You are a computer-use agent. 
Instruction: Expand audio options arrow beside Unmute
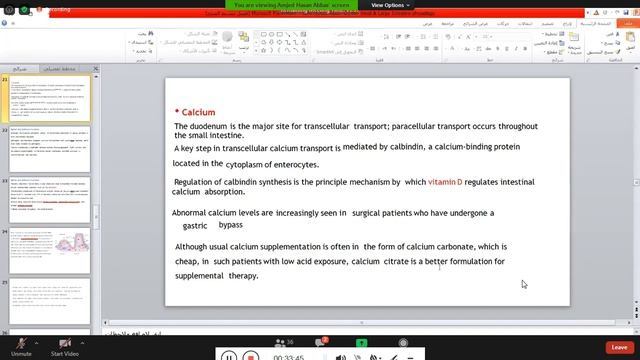coord(37,343)
